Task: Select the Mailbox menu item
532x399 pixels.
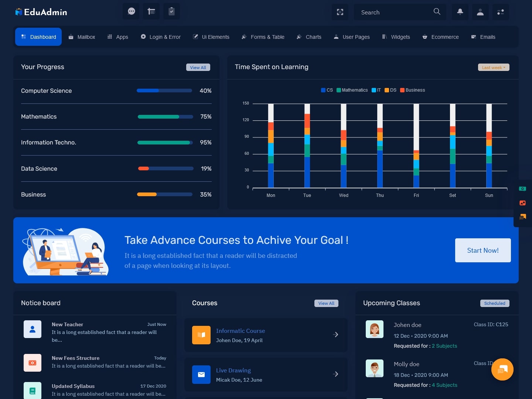Action: click(x=82, y=37)
